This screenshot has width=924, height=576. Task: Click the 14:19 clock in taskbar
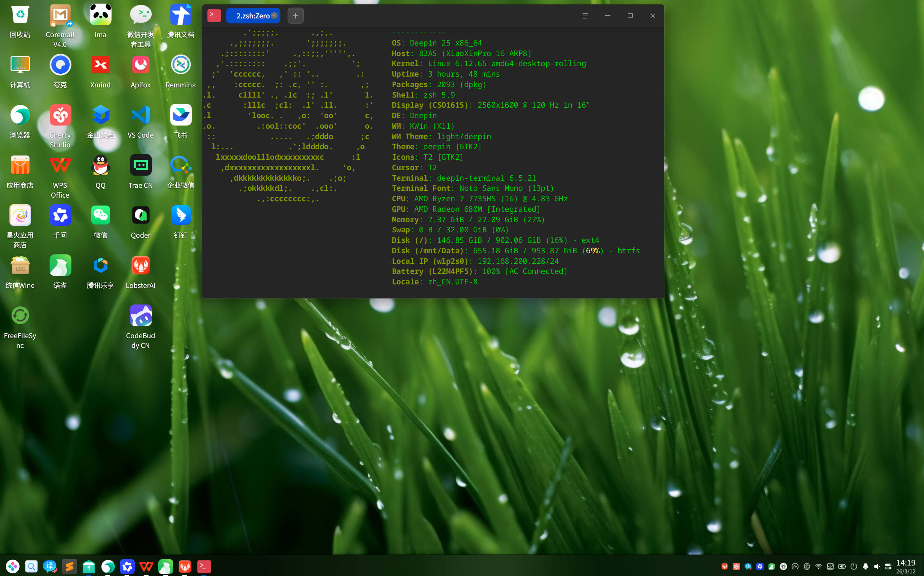coord(905,566)
